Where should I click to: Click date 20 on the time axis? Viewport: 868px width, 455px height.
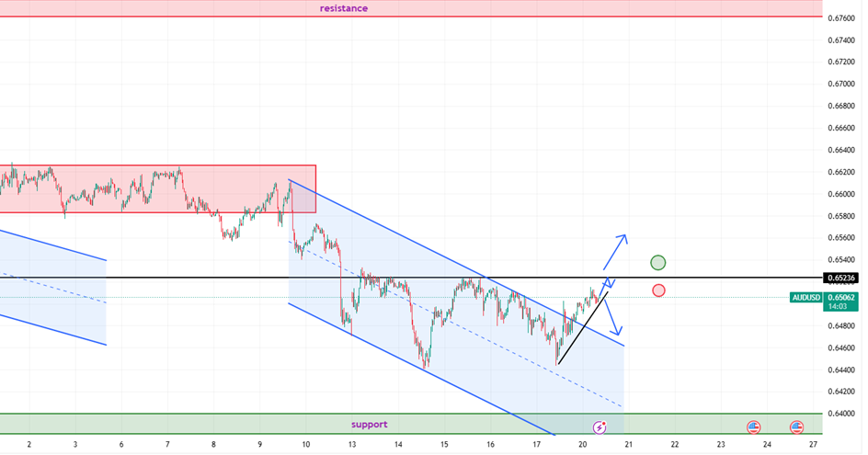click(583, 445)
